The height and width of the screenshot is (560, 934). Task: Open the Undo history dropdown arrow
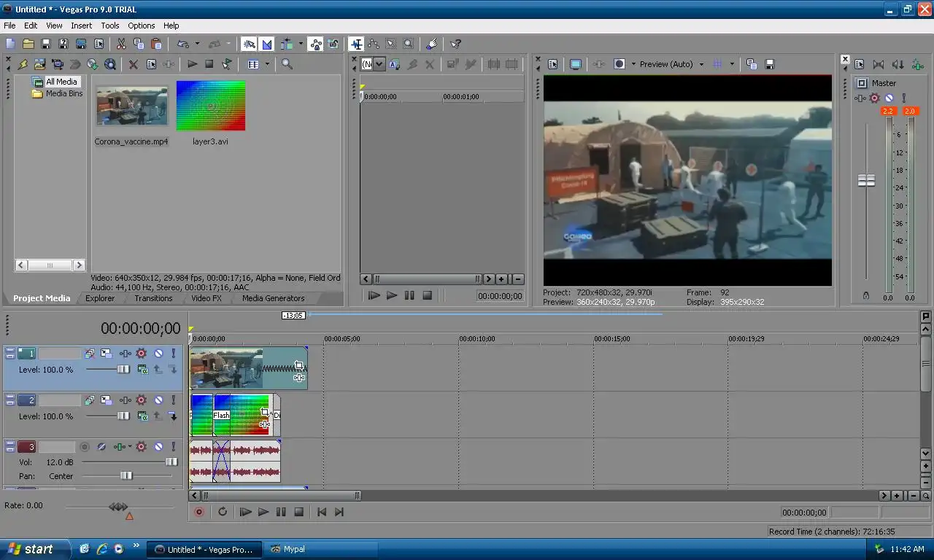click(x=196, y=44)
